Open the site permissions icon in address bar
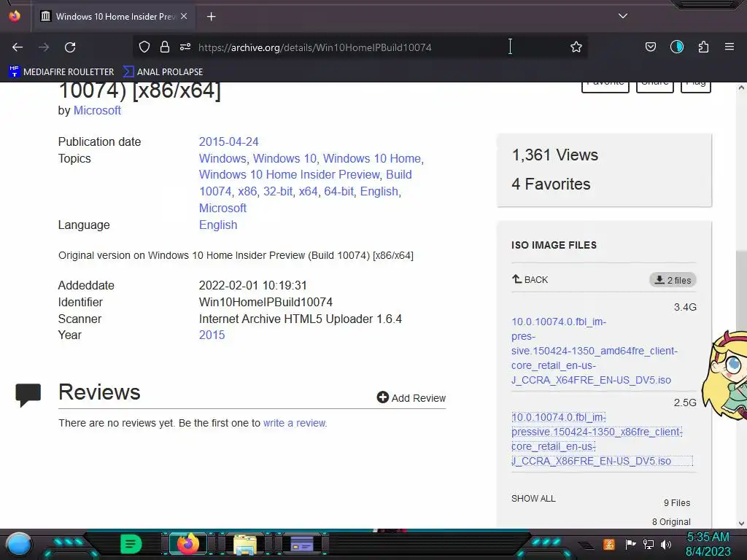This screenshot has width=747, height=560. coord(185,47)
